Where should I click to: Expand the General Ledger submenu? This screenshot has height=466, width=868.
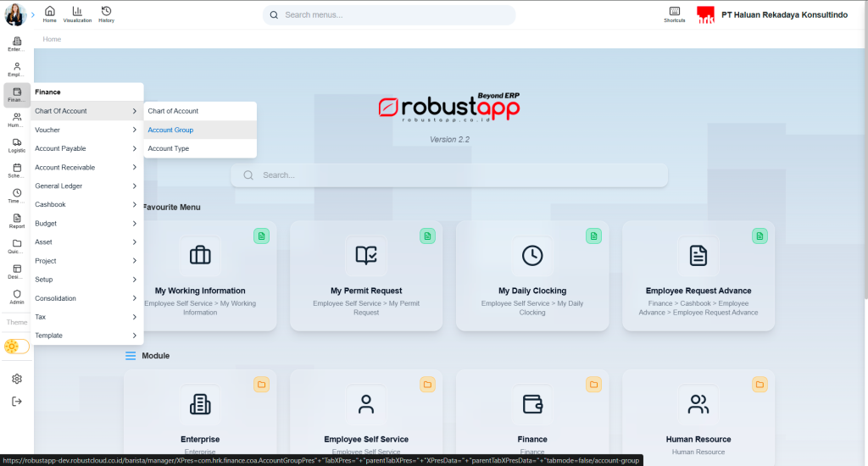85,186
